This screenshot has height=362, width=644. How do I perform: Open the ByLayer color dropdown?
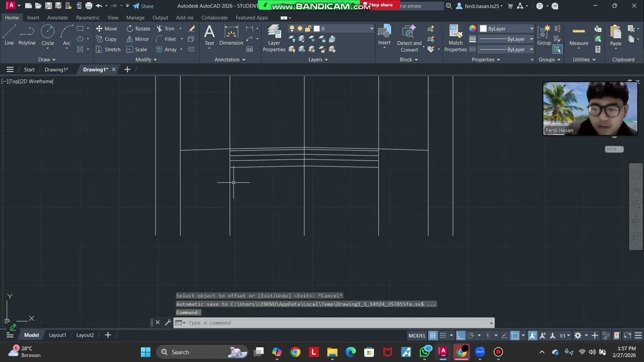(507, 29)
